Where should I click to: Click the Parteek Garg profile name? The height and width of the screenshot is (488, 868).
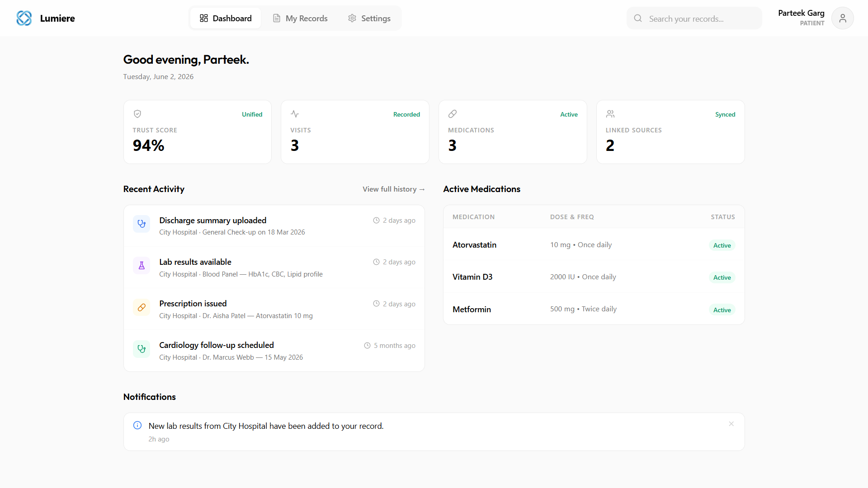click(x=801, y=13)
